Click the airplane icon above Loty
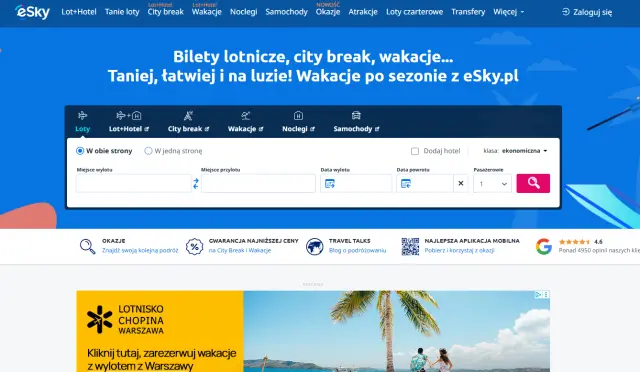This screenshot has height=372, width=640. (82, 116)
